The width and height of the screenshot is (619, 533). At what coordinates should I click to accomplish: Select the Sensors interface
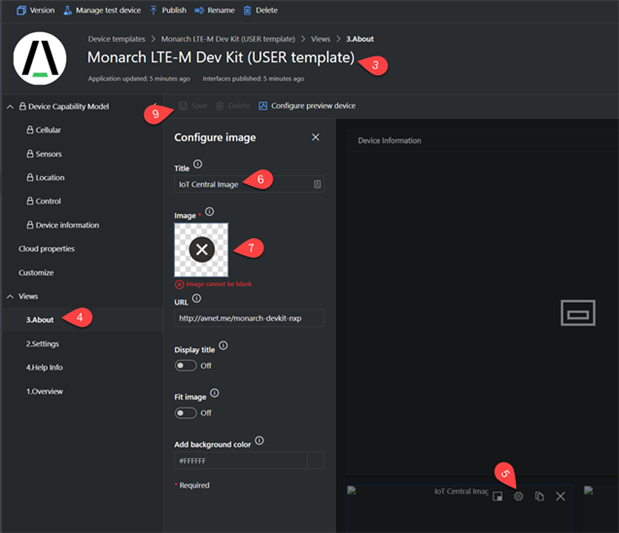point(44,154)
